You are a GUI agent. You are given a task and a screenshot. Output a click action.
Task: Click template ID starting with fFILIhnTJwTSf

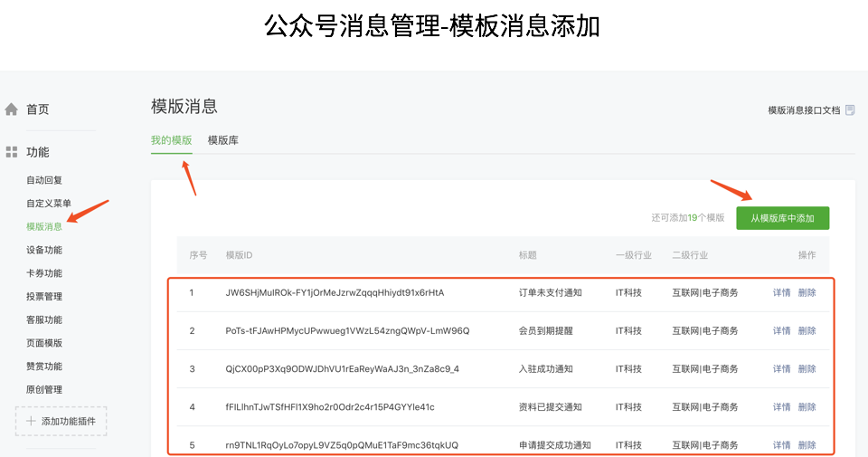click(330, 407)
